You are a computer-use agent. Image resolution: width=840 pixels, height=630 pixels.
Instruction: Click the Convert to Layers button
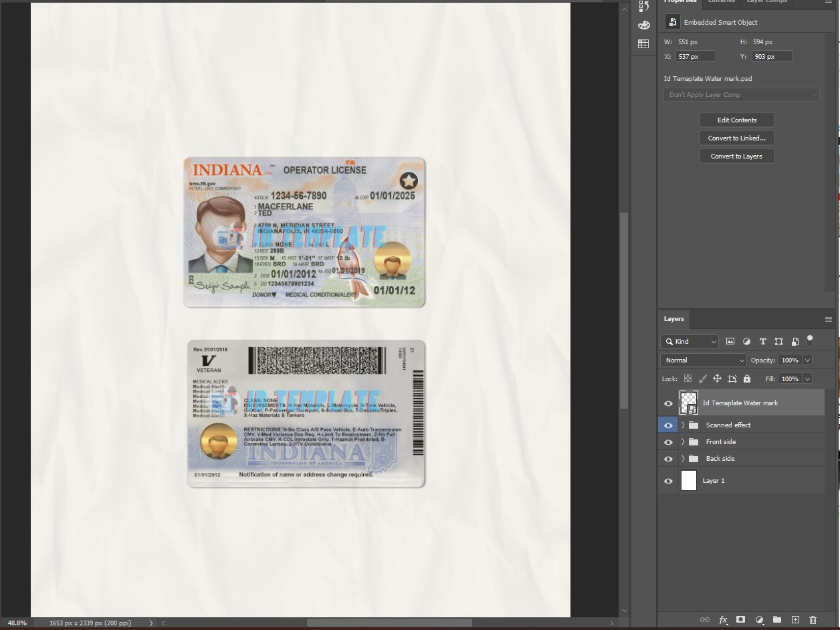pos(737,156)
